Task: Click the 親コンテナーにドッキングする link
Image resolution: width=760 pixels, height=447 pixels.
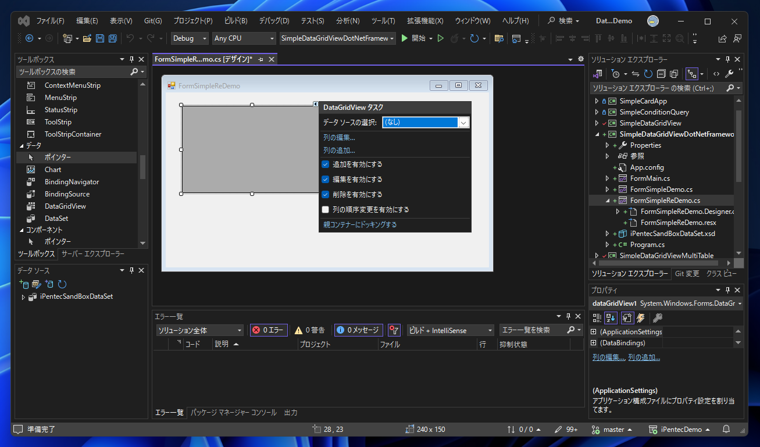Action: point(360,224)
